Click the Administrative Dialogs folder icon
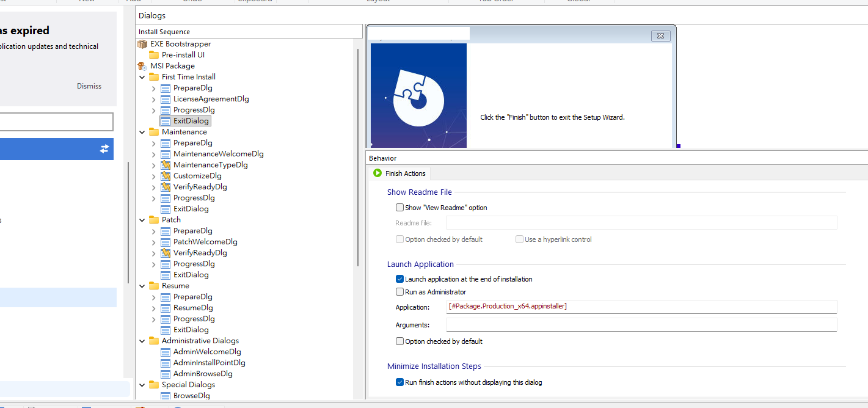Viewport: 868px width, 408px height. pos(154,341)
